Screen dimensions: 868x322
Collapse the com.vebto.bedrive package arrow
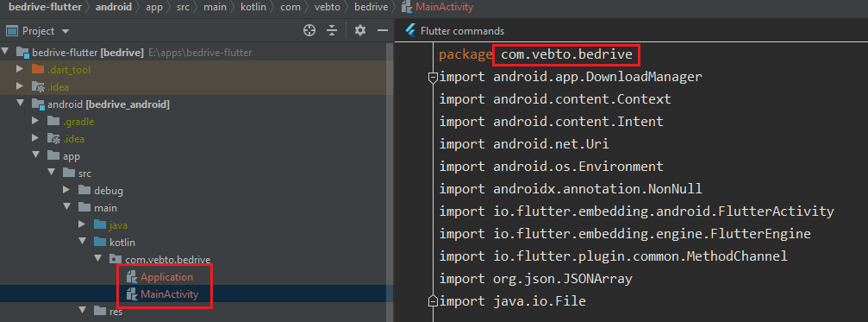point(98,259)
